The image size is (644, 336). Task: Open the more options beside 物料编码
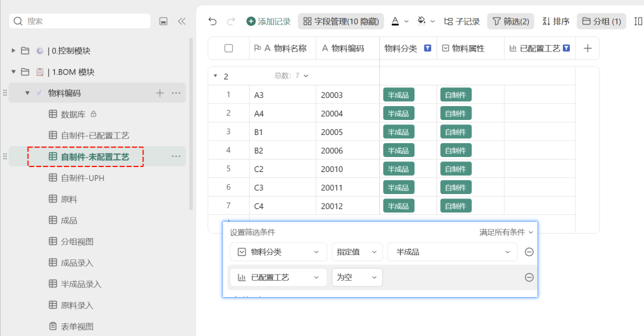click(x=176, y=93)
